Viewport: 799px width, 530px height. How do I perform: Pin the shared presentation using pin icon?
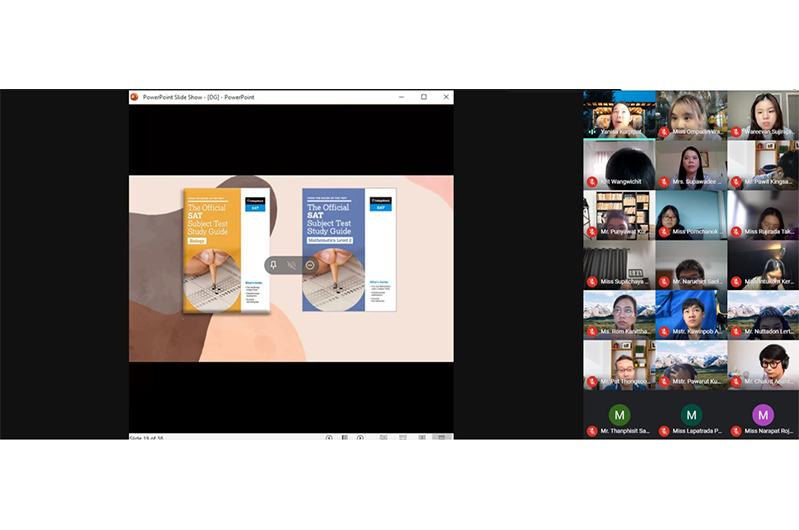[x=273, y=265]
